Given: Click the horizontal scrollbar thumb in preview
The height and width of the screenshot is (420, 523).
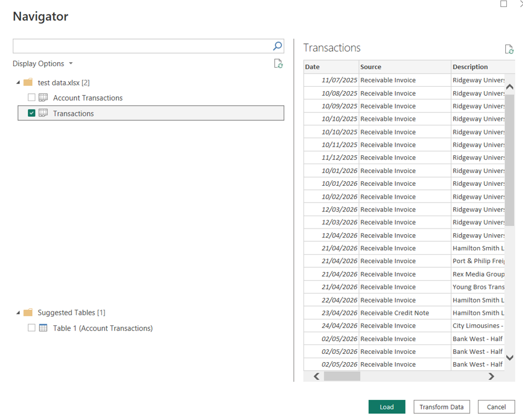Looking at the screenshot, I should click(x=342, y=376).
